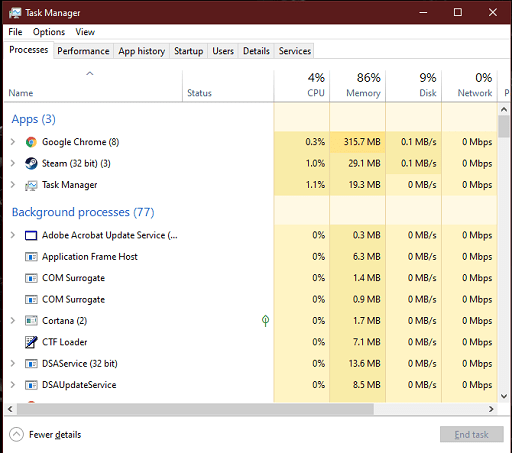Expand the Task Manager process row
Image resolution: width=512 pixels, height=453 pixels.
coord(13,184)
